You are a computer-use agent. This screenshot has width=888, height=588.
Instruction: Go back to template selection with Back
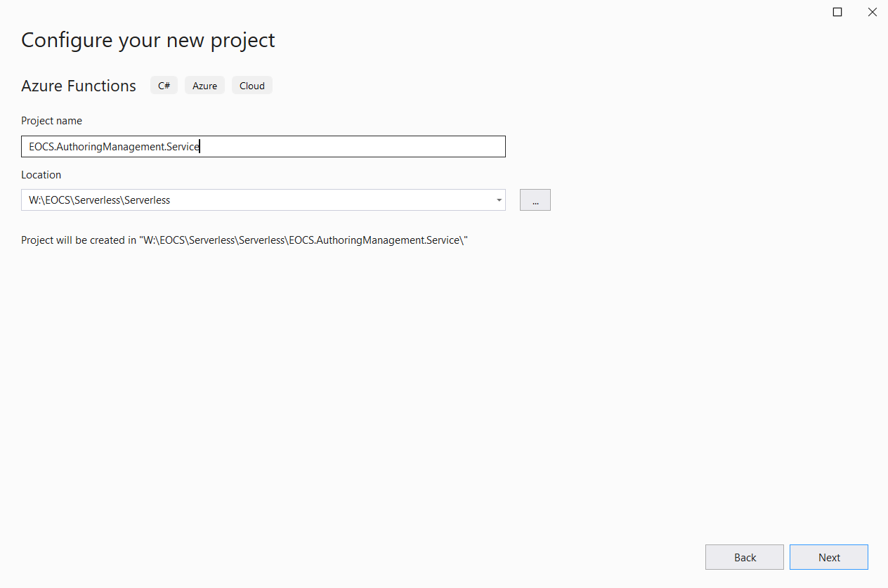coord(744,556)
